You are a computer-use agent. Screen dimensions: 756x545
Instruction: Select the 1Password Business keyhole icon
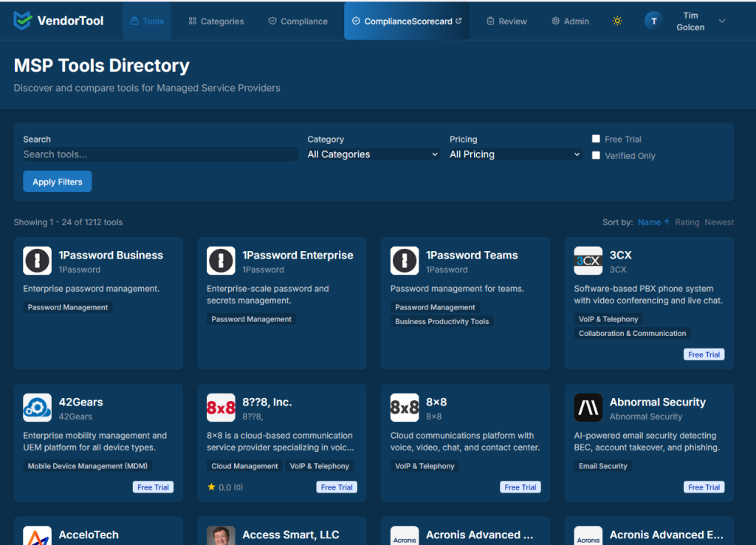click(x=38, y=260)
